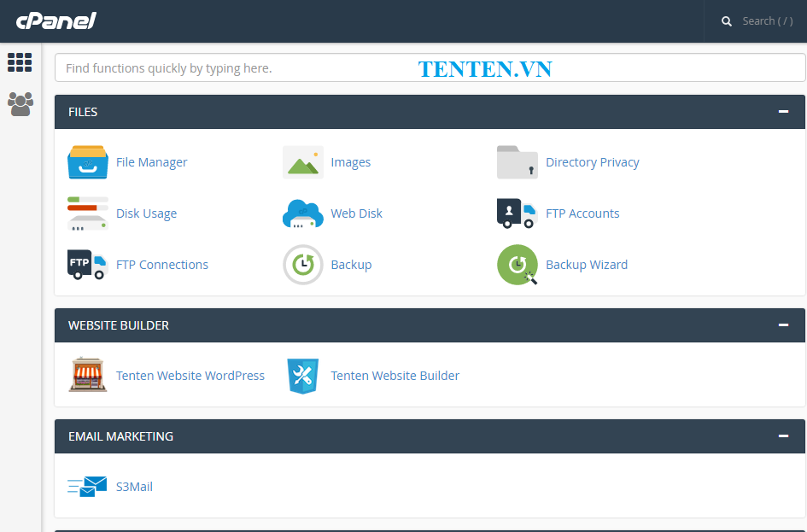Click the magnifier icon in top bar
This screenshot has height=532, width=807.
click(726, 21)
